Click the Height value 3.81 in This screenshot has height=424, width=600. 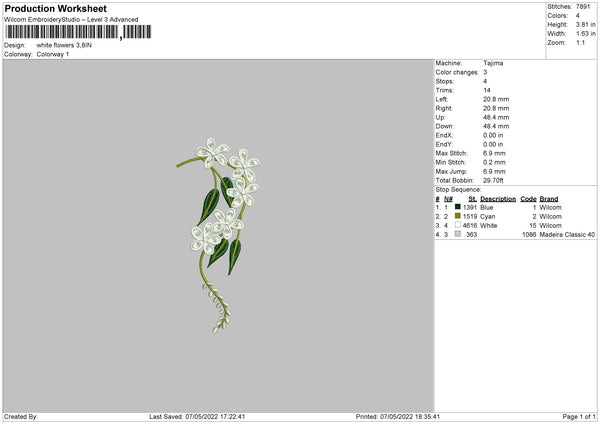(585, 24)
